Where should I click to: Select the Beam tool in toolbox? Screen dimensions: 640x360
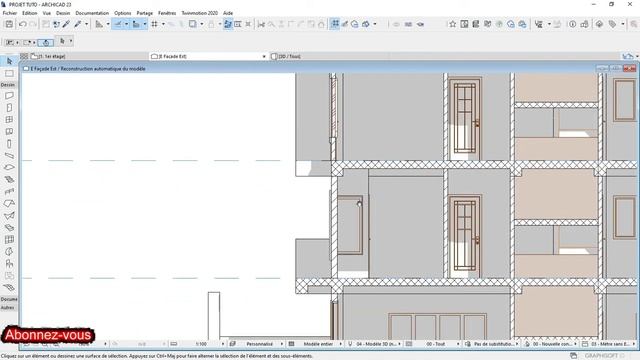click(9, 156)
